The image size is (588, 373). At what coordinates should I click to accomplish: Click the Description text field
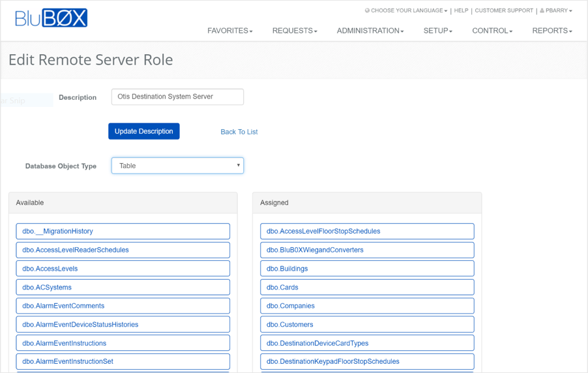tap(177, 97)
